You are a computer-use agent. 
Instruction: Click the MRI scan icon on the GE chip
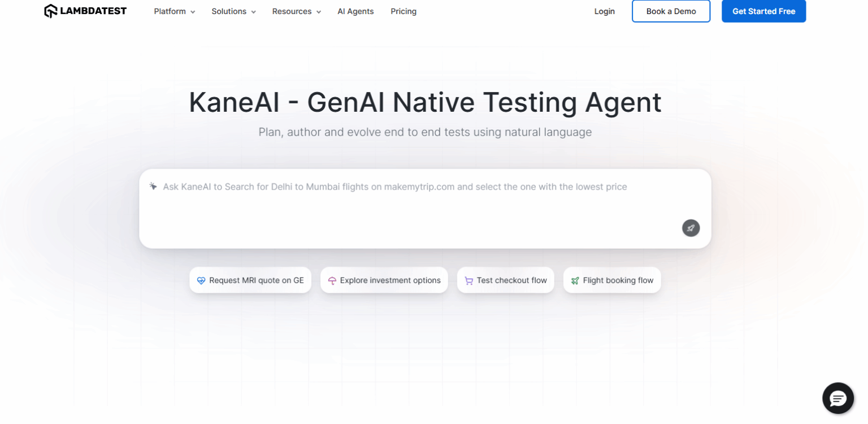click(201, 280)
